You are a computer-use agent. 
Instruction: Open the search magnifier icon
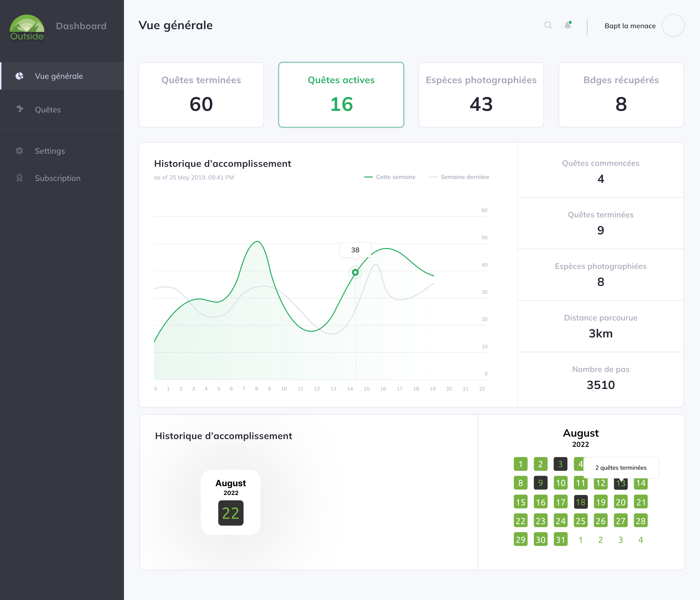point(548,25)
